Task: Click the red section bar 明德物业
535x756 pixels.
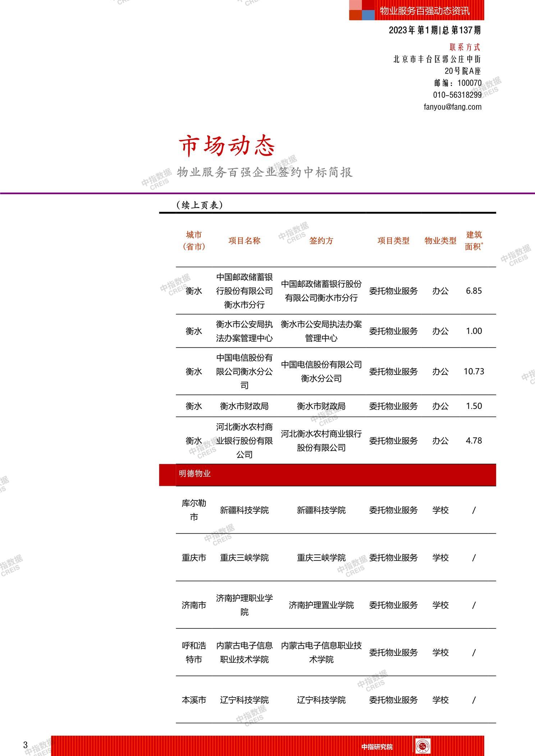Action: point(328,475)
